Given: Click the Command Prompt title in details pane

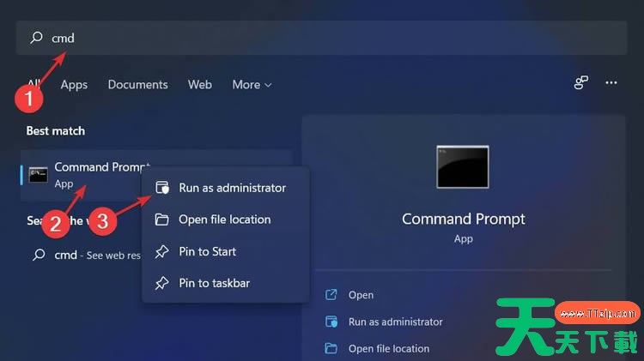Looking at the screenshot, I should (464, 219).
